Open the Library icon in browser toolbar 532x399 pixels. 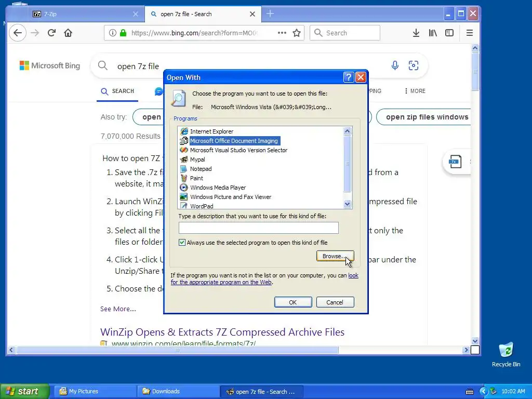tap(433, 33)
